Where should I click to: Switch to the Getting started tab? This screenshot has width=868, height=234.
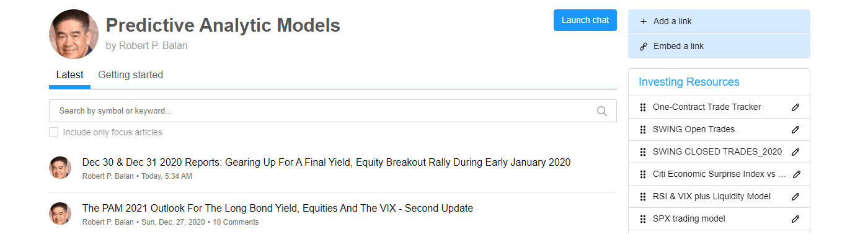click(x=131, y=75)
